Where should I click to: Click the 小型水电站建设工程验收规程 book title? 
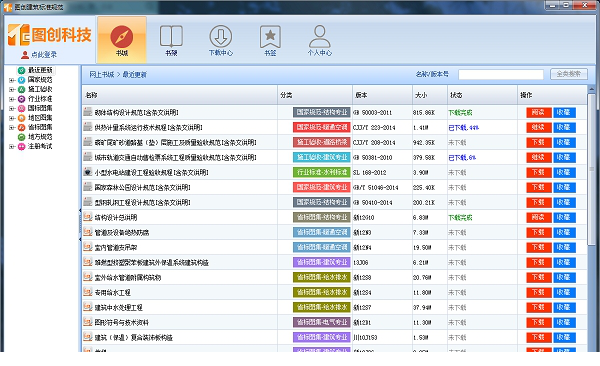coord(152,173)
